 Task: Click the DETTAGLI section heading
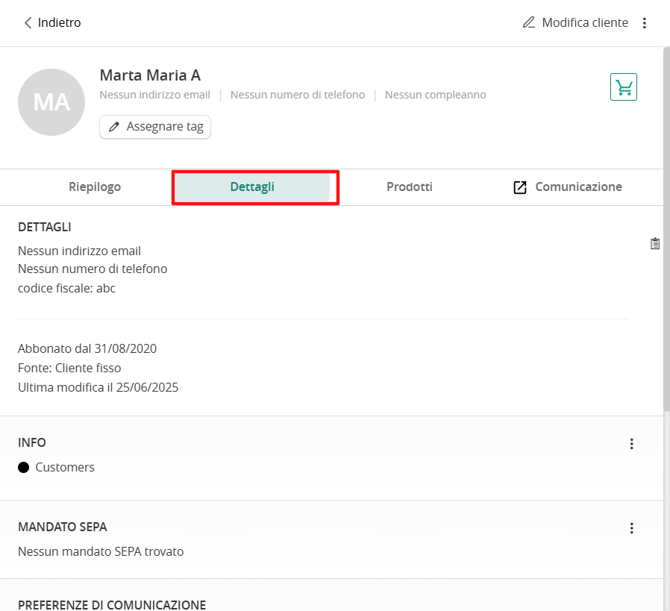(44, 227)
